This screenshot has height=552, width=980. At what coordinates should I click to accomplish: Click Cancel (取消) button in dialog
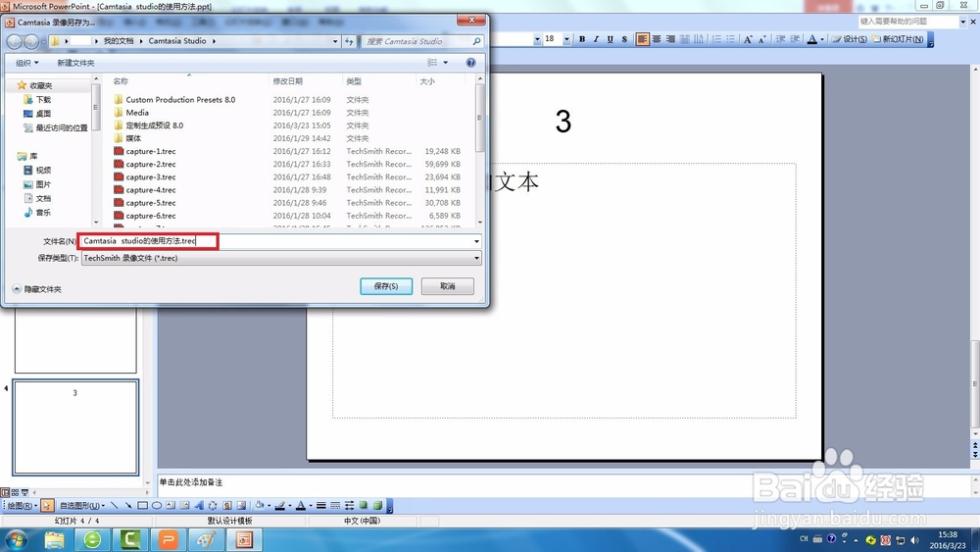click(448, 285)
